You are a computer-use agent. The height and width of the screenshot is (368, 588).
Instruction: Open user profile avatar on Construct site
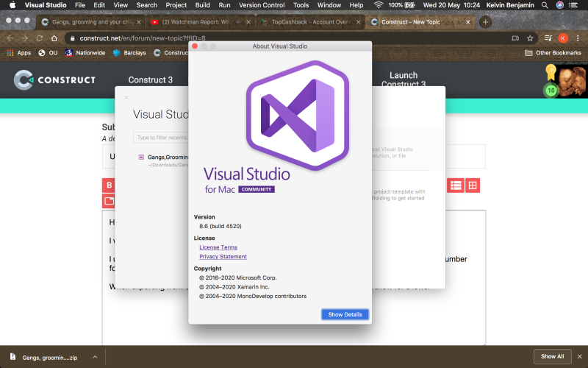point(571,81)
